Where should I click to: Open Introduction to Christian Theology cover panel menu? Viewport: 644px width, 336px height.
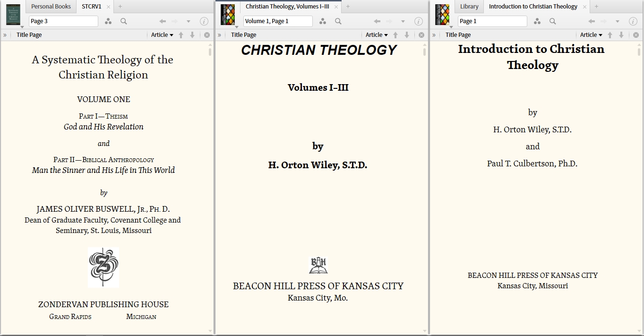tap(443, 15)
